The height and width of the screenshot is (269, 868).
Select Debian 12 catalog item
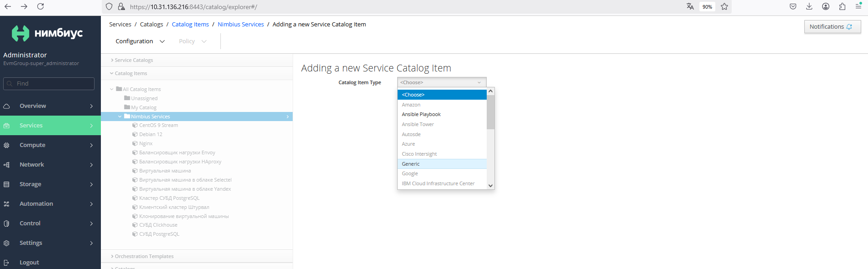[x=151, y=134]
